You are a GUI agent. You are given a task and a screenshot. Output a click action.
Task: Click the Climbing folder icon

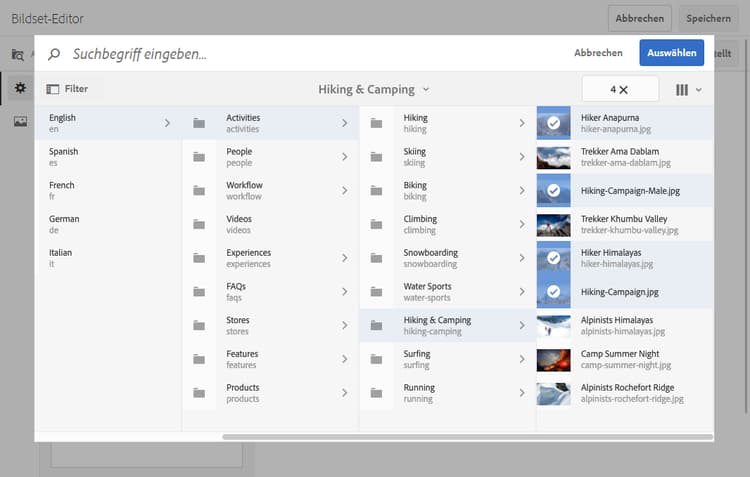[x=376, y=224]
